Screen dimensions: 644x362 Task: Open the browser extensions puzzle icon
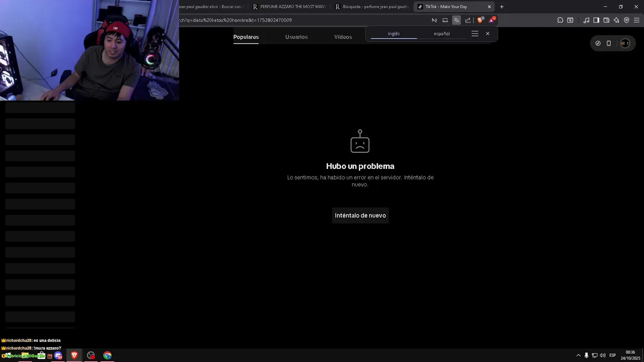point(560,20)
